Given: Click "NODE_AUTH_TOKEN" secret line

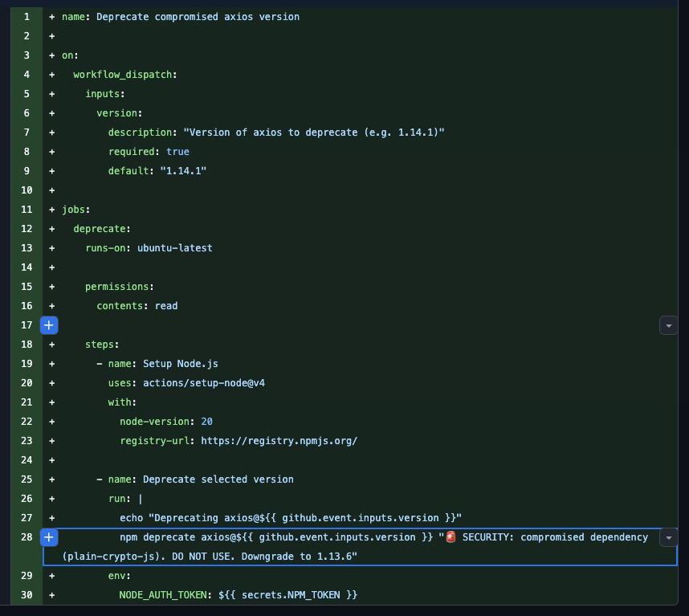Looking at the screenshot, I should [x=238, y=595].
